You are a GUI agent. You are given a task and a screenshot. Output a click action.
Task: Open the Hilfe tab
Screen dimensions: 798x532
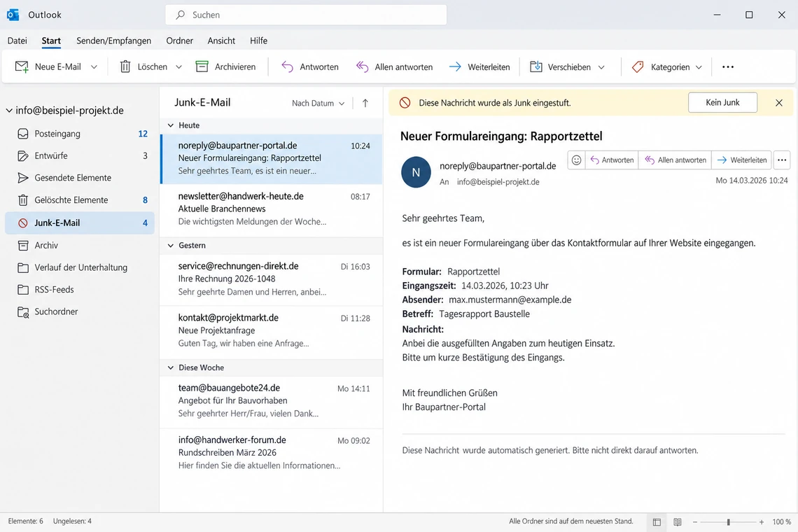[x=258, y=41]
